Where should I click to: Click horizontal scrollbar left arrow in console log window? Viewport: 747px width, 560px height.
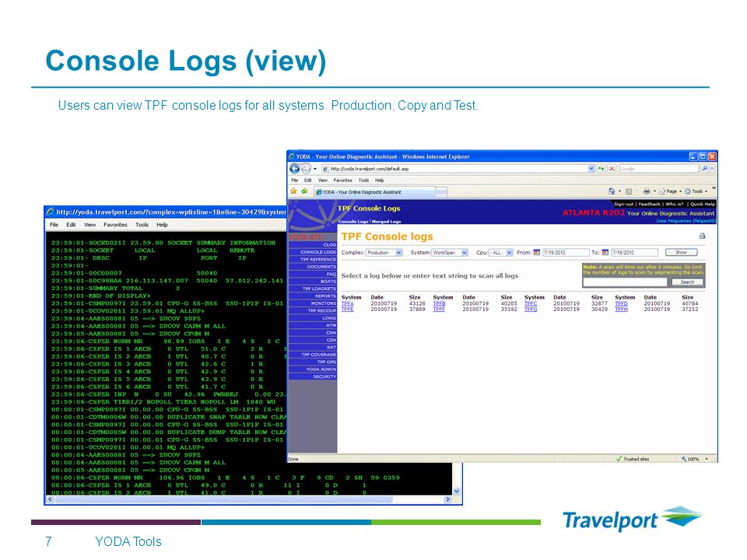[50, 499]
